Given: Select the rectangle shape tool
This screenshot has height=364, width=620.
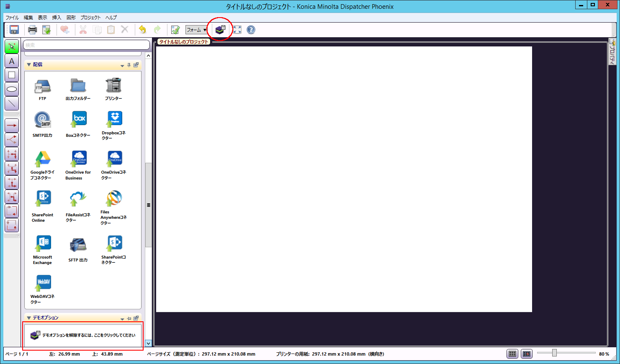Looking at the screenshot, I should (12, 75).
